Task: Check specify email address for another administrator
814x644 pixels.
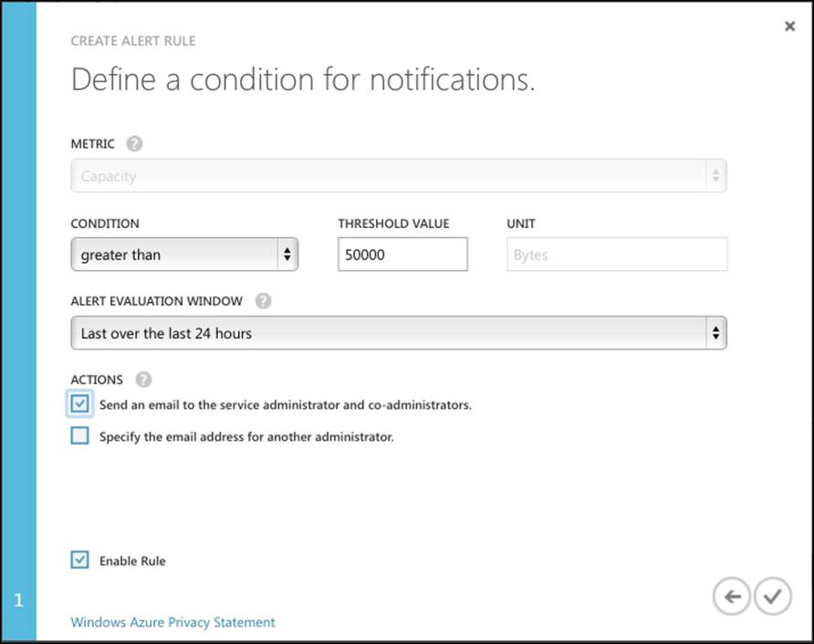Action: (x=80, y=435)
